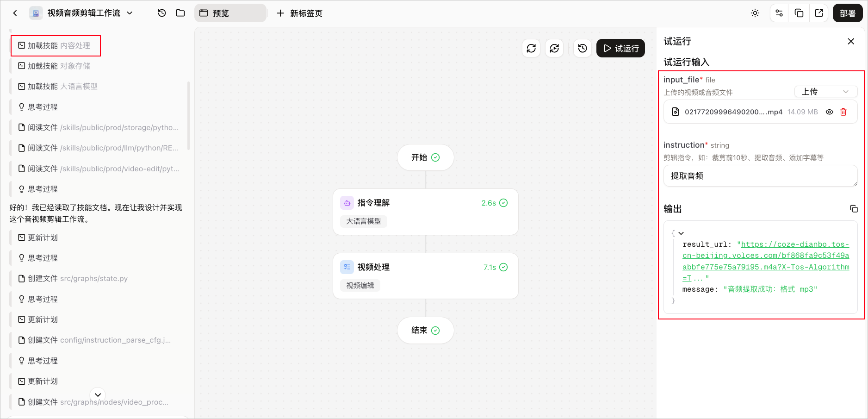The width and height of the screenshot is (868, 419).
Task: Expand the workflow title dropdown chevron
Action: (130, 13)
